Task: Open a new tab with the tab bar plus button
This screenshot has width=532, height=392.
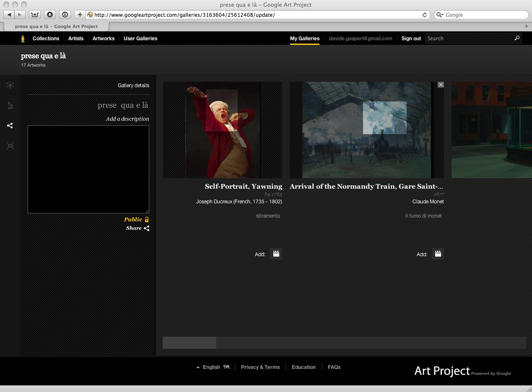Action: click(x=527, y=26)
